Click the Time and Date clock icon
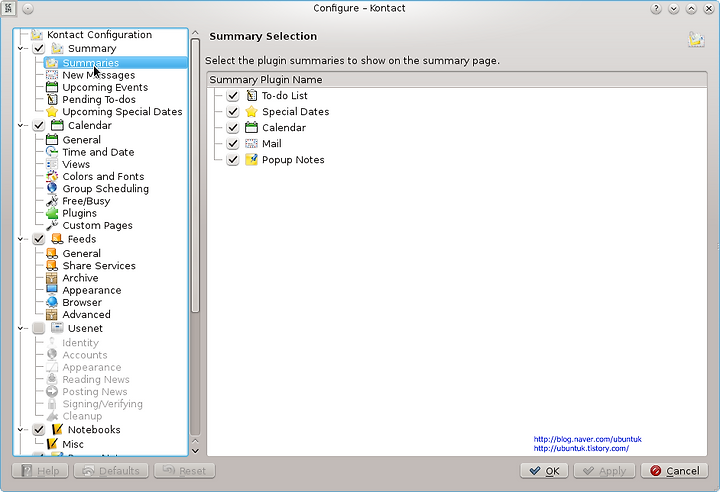 pos(52,152)
